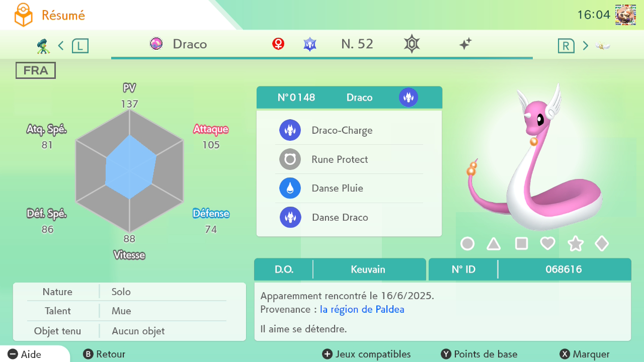Click Dragon type icon beside Danse Draco
Screen dimensions: 644x362
[x=290, y=217]
